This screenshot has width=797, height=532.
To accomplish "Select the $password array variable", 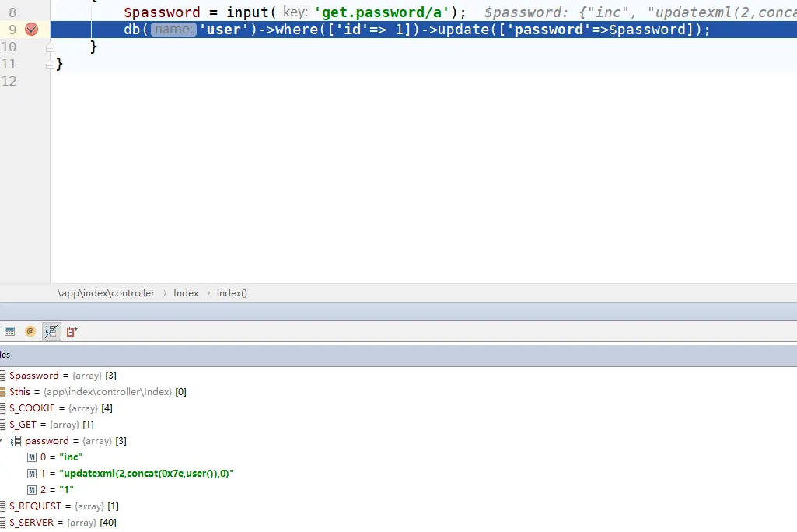I will tap(62, 376).
